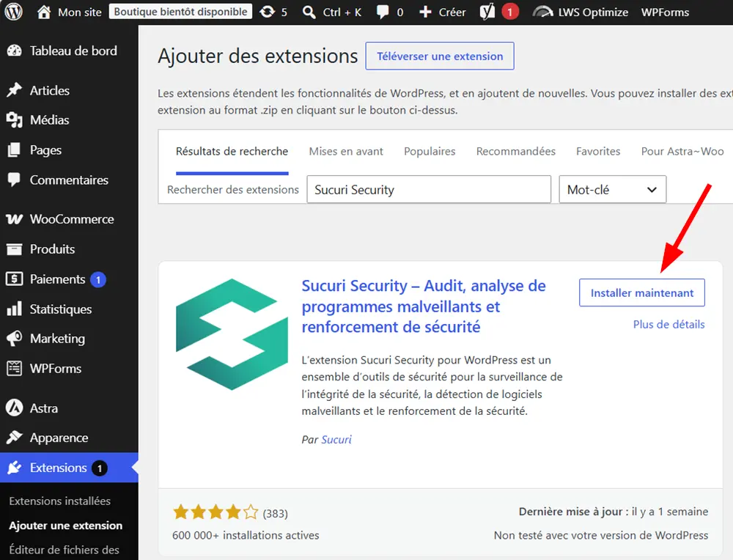Open the Apparence menu label
The height and width of the screenshot is (560, 733).
[59, 438]
